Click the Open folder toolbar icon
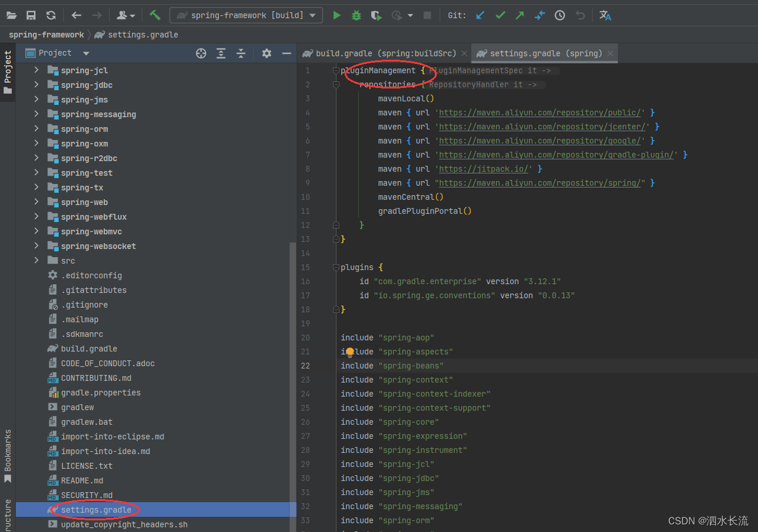Image resolution: width=758 pixels, height=532 pixels. click(11, 15)
